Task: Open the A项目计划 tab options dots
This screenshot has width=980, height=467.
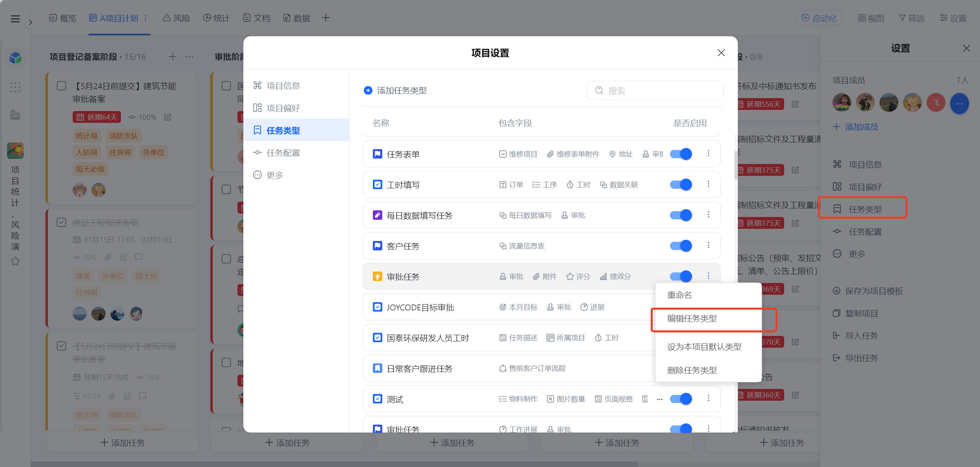Action: coord(145,18)
